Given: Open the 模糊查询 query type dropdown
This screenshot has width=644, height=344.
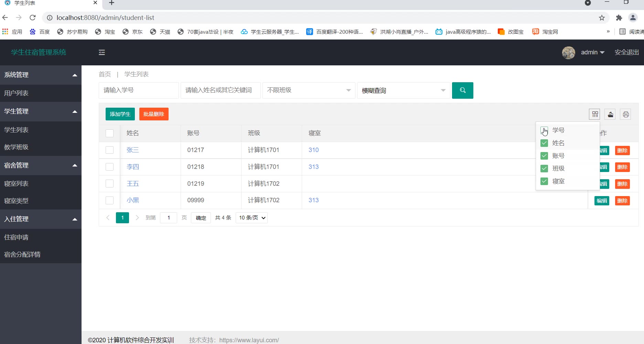Looking at the screenshot, I should point(403,90).
